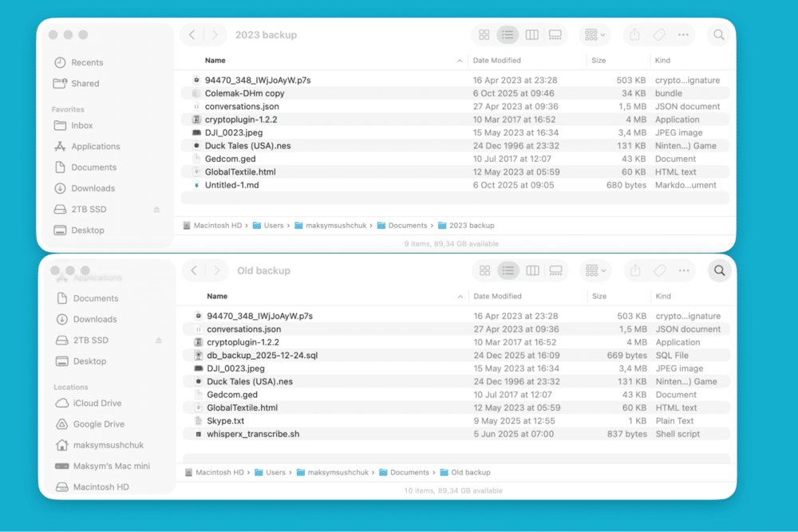Click maksymsushchuk in Old backup path bar

pos(332,472)
